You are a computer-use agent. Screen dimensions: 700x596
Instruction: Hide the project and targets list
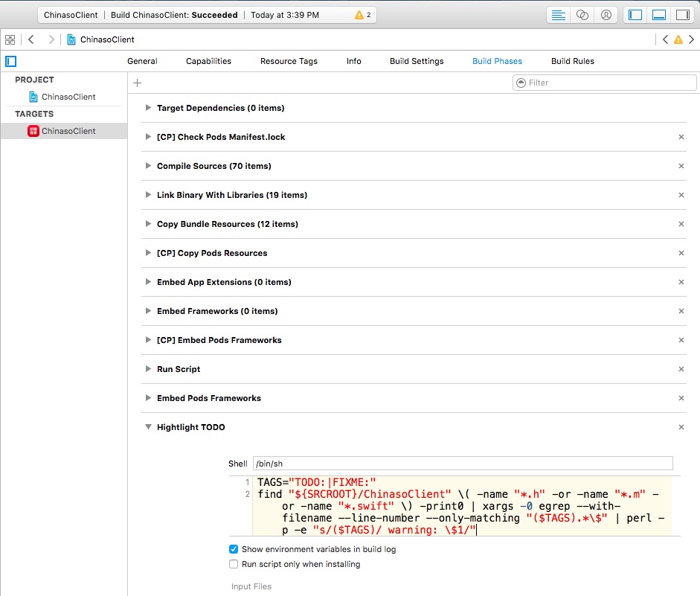click(x=10, y=61)
